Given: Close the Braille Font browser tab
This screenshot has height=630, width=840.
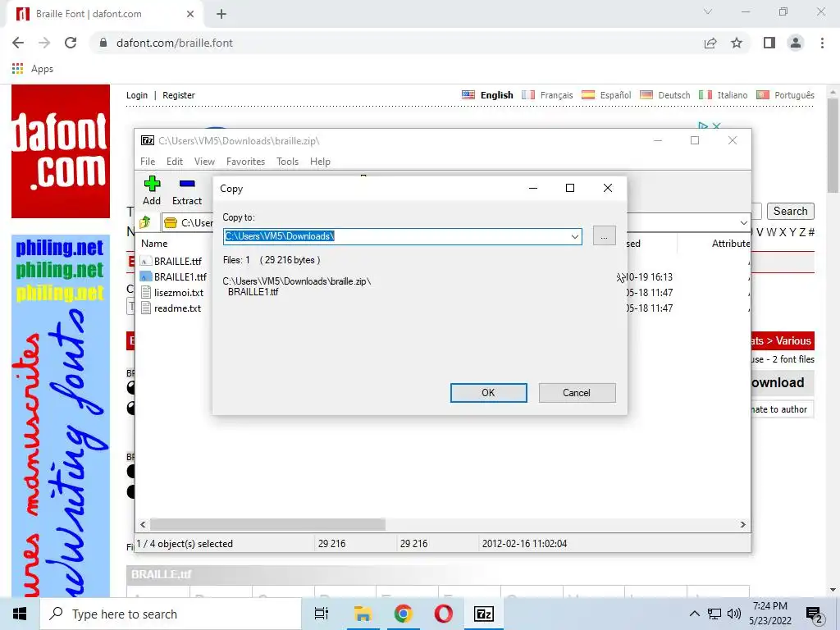Looking at the screenshot, I should [190, 14].
